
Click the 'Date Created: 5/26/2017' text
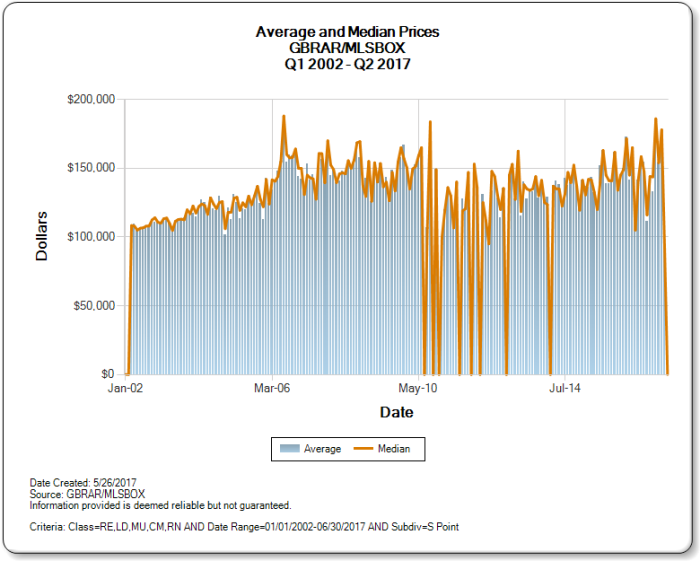pos(83,483)
